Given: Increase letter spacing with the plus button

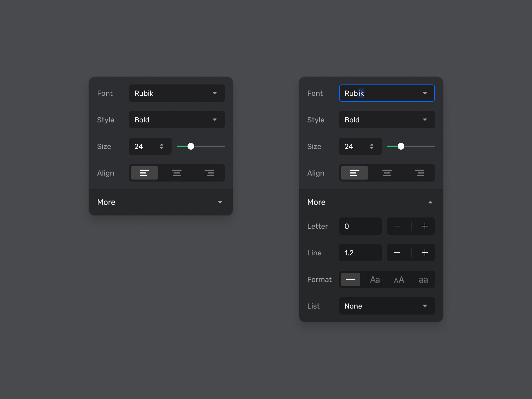Looking at the screenshot, I should point(425,226).
